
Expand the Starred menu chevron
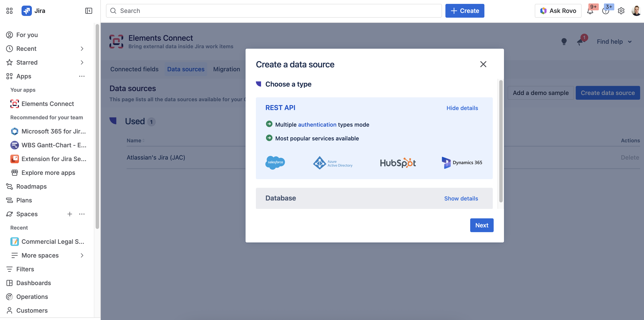(x=82, y=62)
